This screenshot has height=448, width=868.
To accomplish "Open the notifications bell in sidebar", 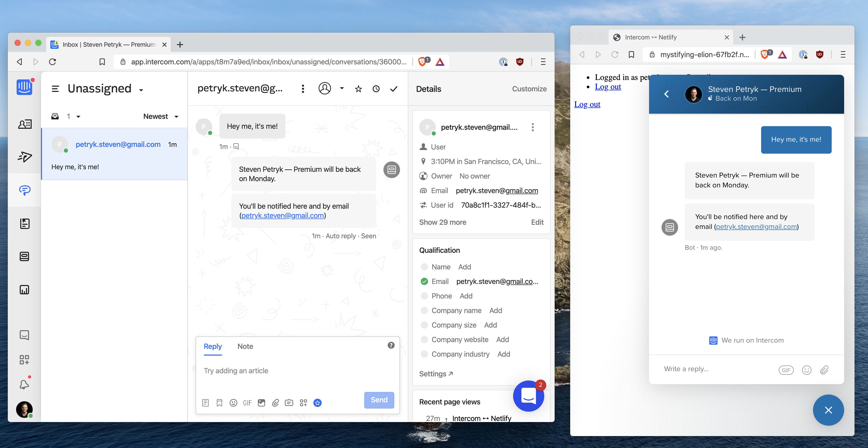I will coord(25,384).
